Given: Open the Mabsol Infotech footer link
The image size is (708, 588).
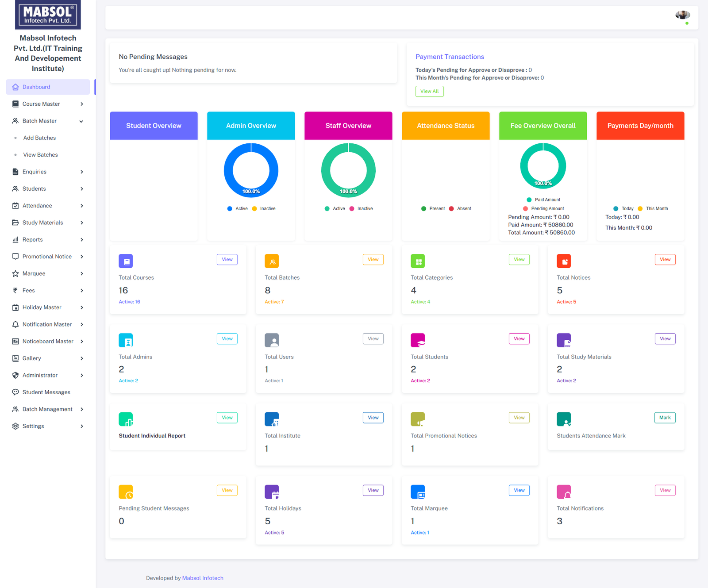Looking at the screenshot, I should 203,578.
